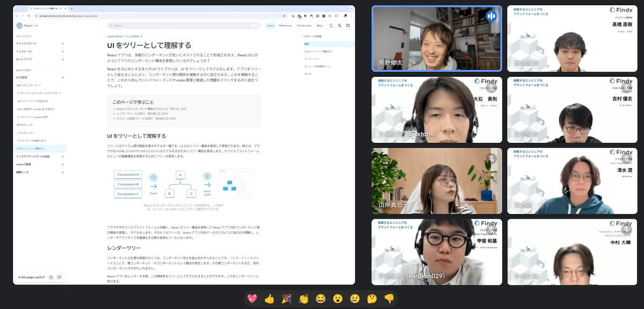Screen dimensions: 644x309
Task: Open the Community nav tab
Action: 304,25
